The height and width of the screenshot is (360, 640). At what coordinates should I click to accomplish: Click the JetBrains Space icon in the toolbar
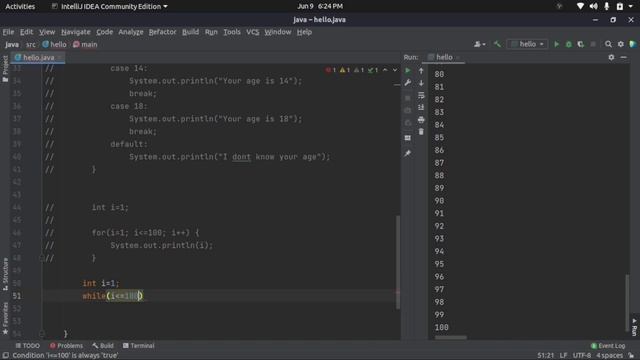point(633,44)
